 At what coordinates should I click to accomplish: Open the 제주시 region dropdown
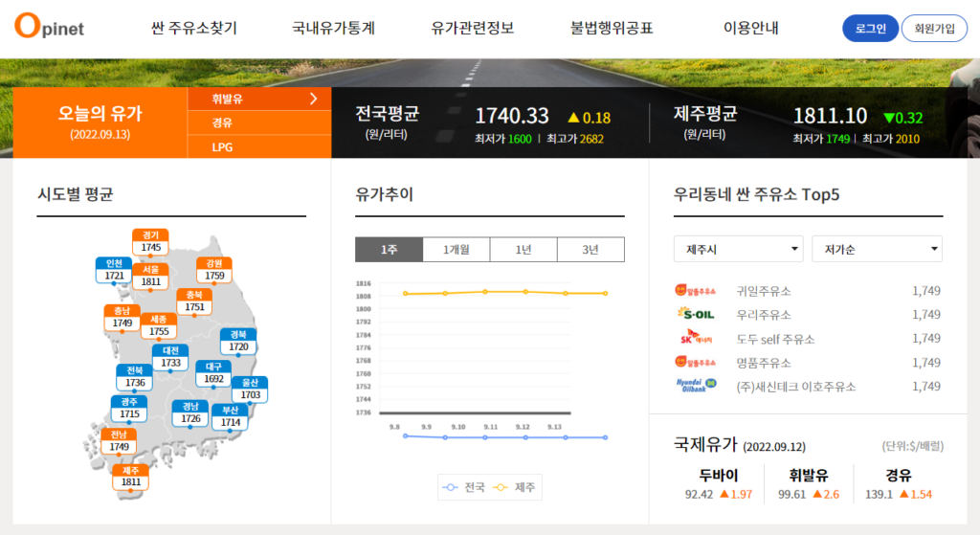pyautogui.click(x=739, y=249)
